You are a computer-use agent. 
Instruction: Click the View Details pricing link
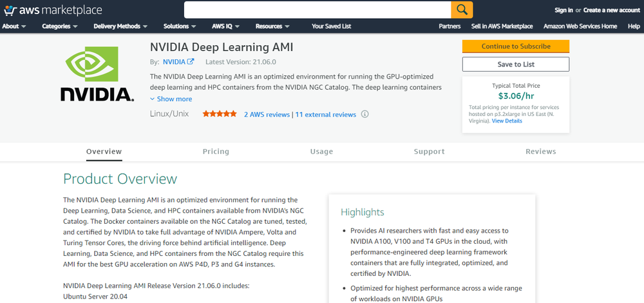[507, 121]
